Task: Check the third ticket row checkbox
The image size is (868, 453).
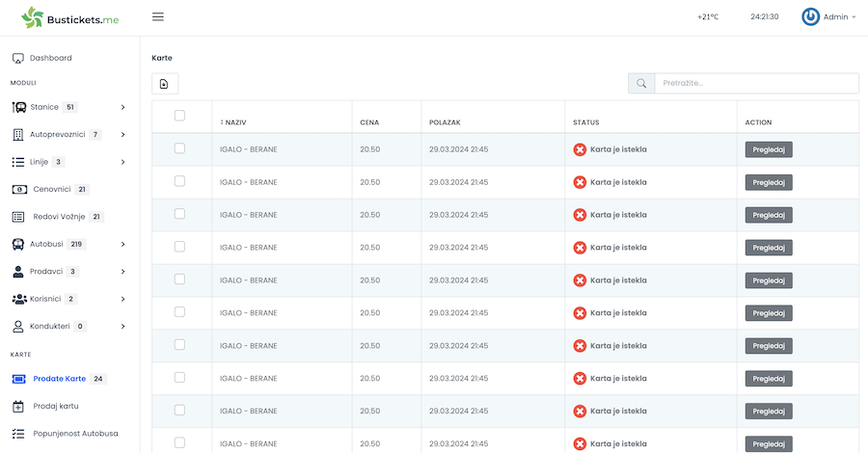Action: pyautogui.click(x=179, y=214)
